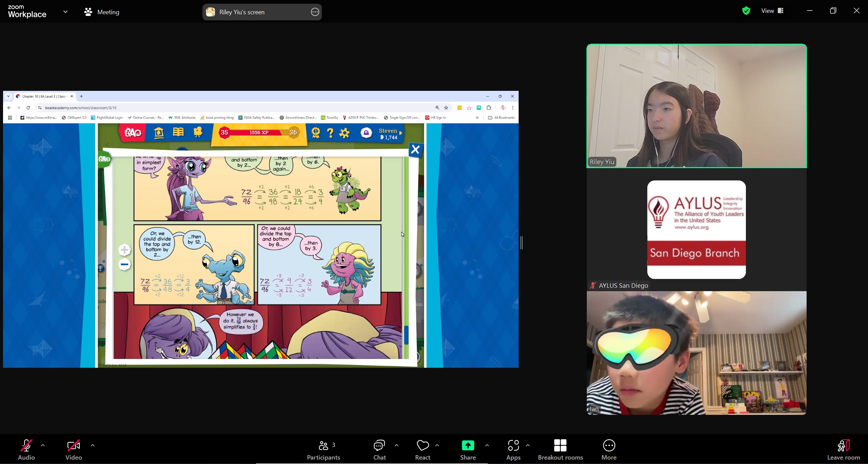Open the FlightGlobal Login bookmark
Image resolution: width=868 pixels, height=464 pixels.
coord(107,118)
